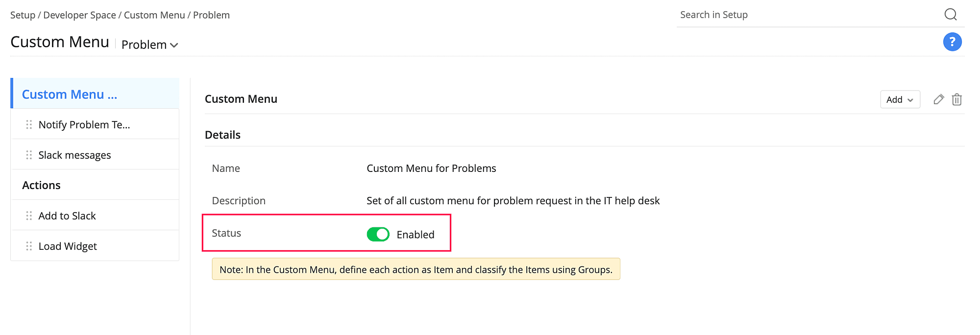Screen dimensions: 980x335
Task: Toggle the Status switch off
Action: 378,235
